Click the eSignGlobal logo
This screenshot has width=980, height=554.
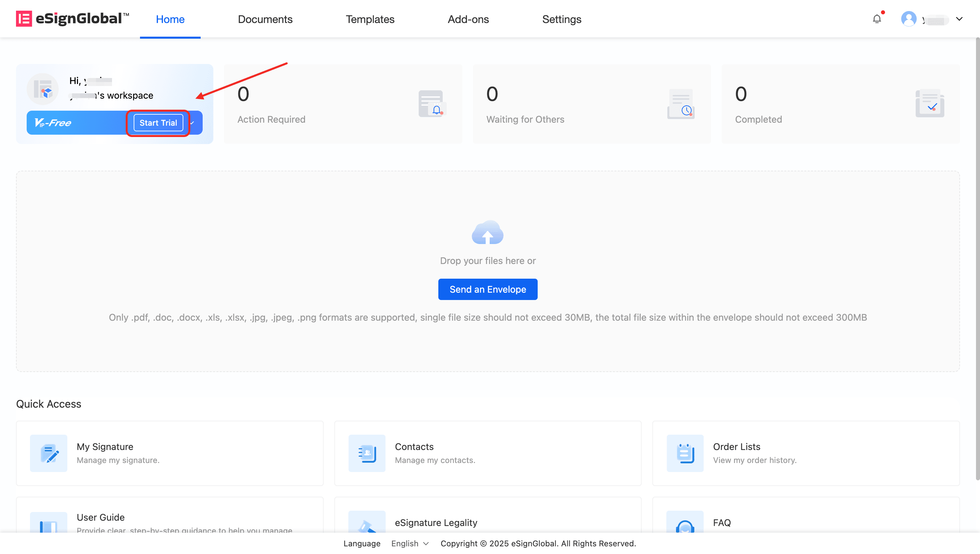72,19
